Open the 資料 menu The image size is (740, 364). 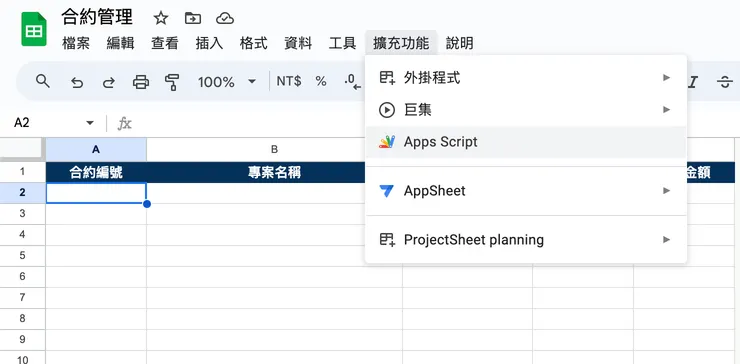click(x=298, y=43)
